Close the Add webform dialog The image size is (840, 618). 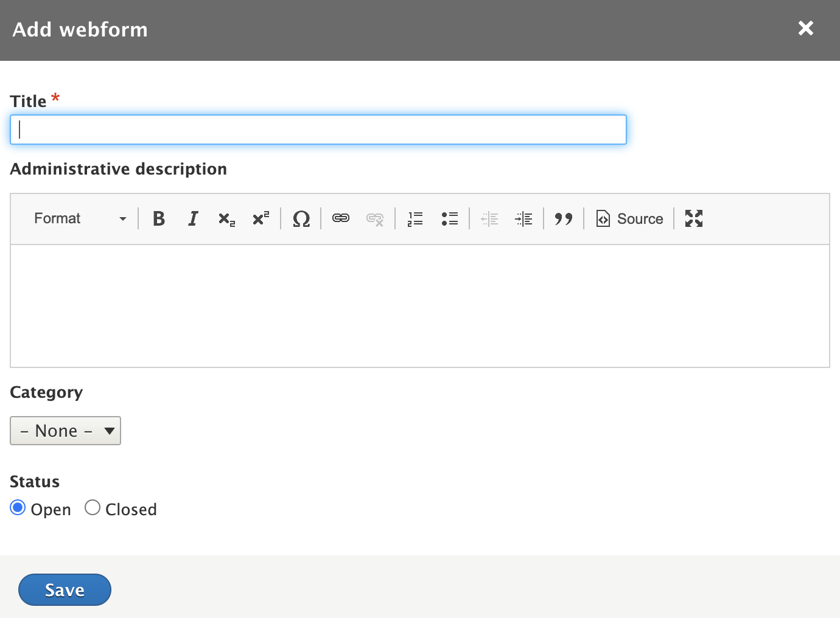806,29
